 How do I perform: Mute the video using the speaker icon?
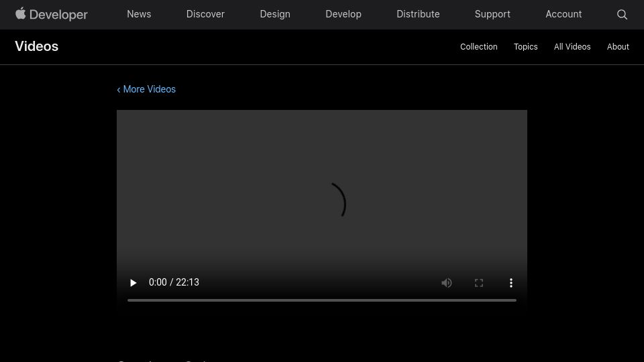(x=447, y=283)
